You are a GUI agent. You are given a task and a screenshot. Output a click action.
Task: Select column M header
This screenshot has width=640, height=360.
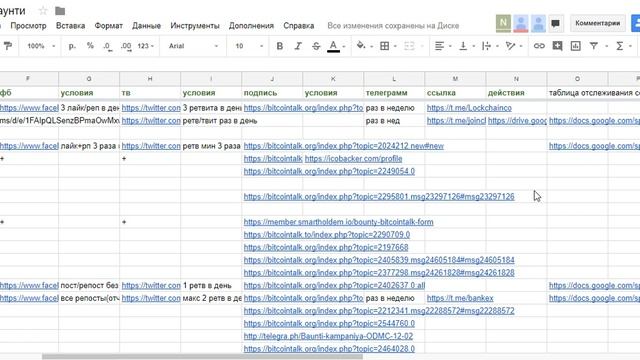tap(455, 79)
